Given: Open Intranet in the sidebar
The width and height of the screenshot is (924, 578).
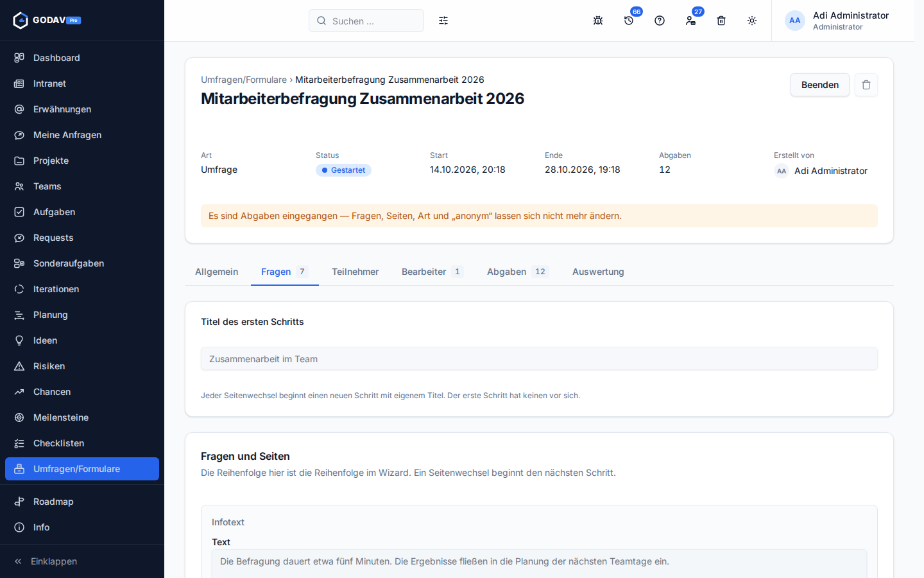Looking at the screenshot, I should [82, 83].
